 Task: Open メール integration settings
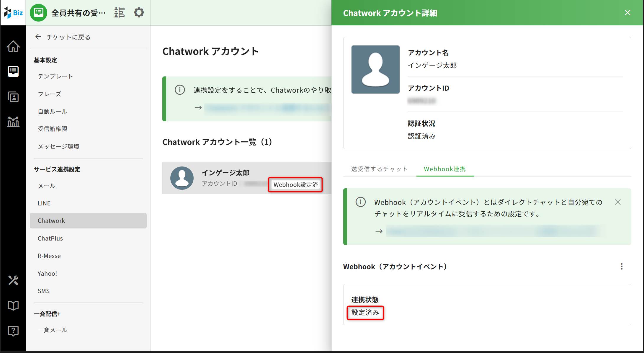(x=46, y=186)
